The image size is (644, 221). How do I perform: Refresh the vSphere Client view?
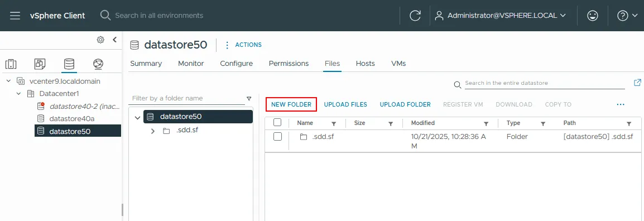click(x=415, y=16)
